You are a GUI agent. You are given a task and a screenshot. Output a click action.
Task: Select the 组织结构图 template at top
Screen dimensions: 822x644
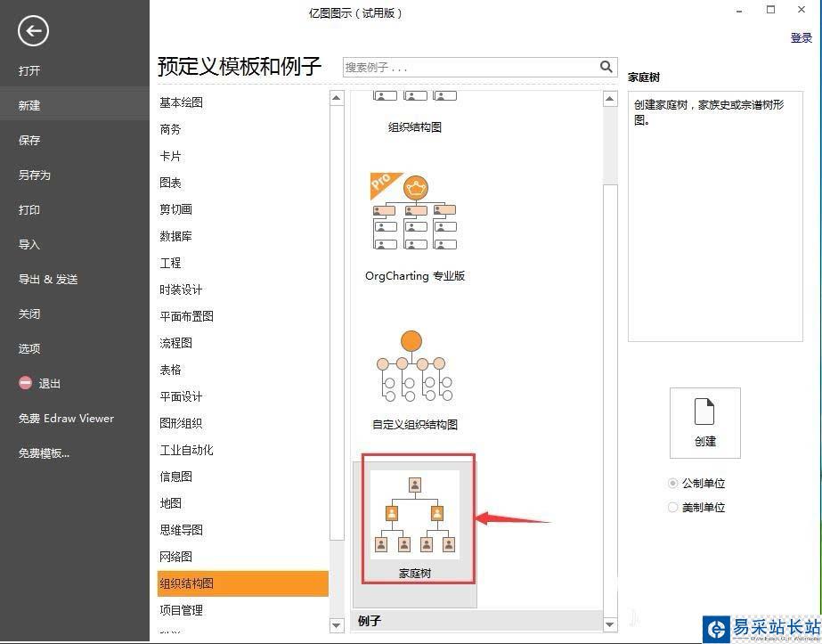(415, 113)
